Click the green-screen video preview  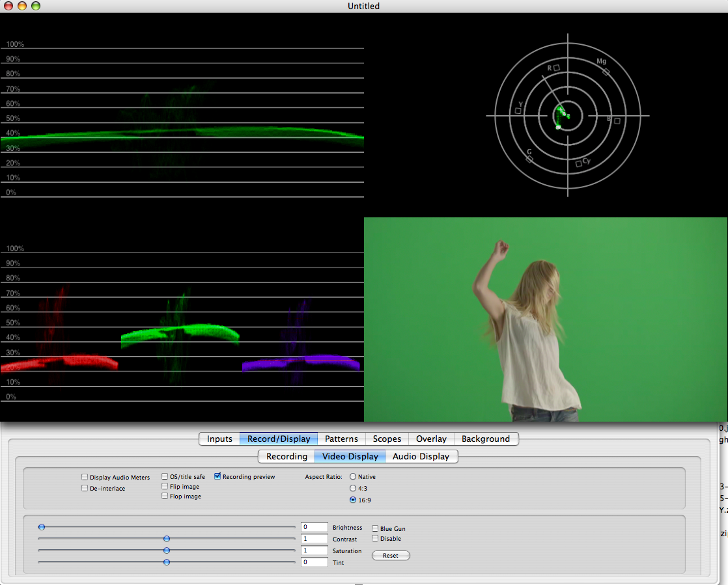[x=546, y=320]
